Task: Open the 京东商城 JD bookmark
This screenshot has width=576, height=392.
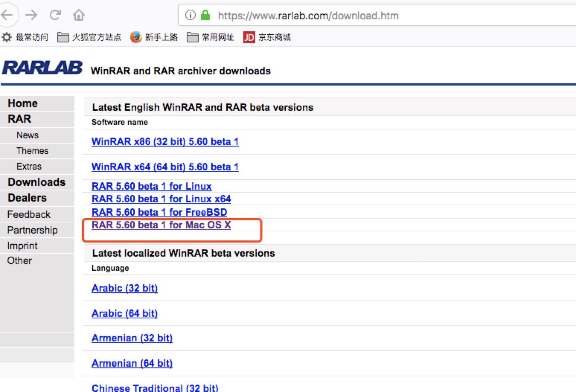Action: pos(267,37)
